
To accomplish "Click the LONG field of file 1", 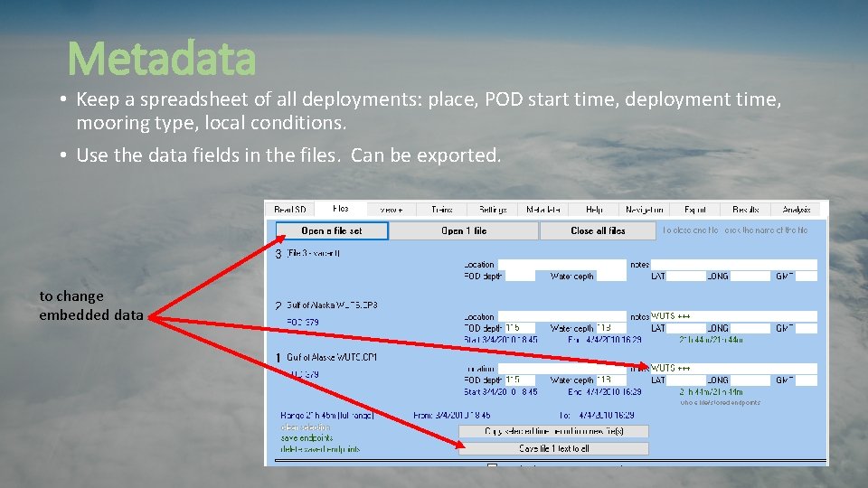I will point(750,380).
